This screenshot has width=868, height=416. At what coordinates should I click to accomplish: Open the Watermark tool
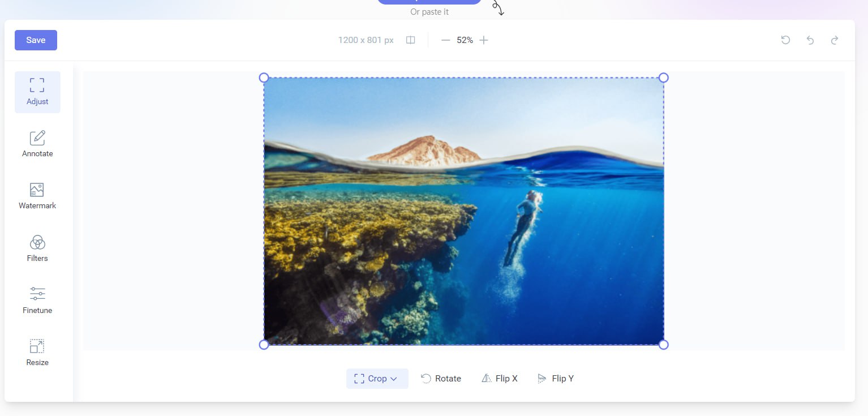[x=37, y=196]
